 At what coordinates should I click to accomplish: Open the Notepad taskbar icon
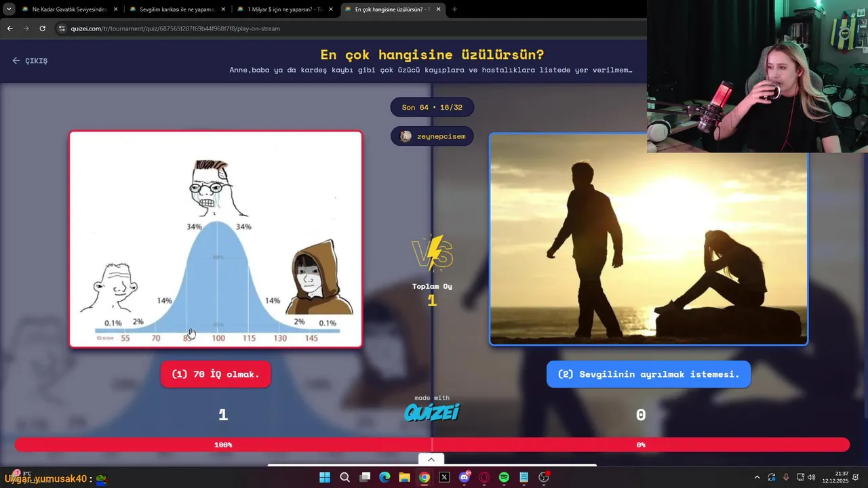coord(524,477)
